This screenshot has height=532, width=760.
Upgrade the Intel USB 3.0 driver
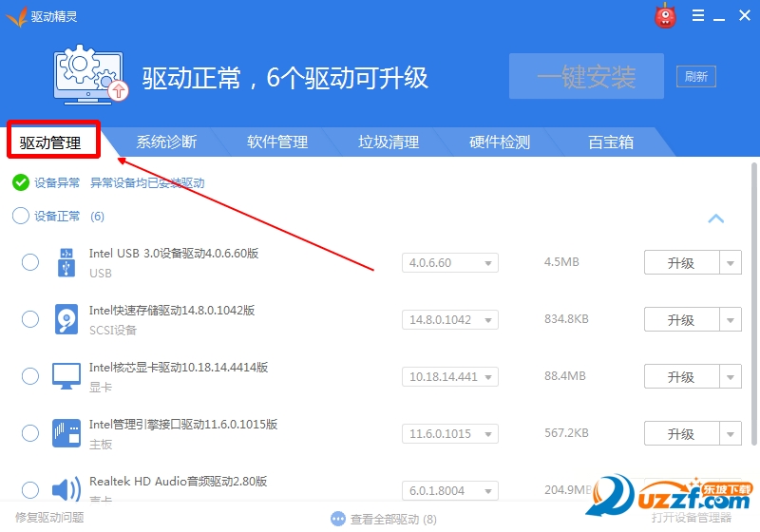(681, 262)
